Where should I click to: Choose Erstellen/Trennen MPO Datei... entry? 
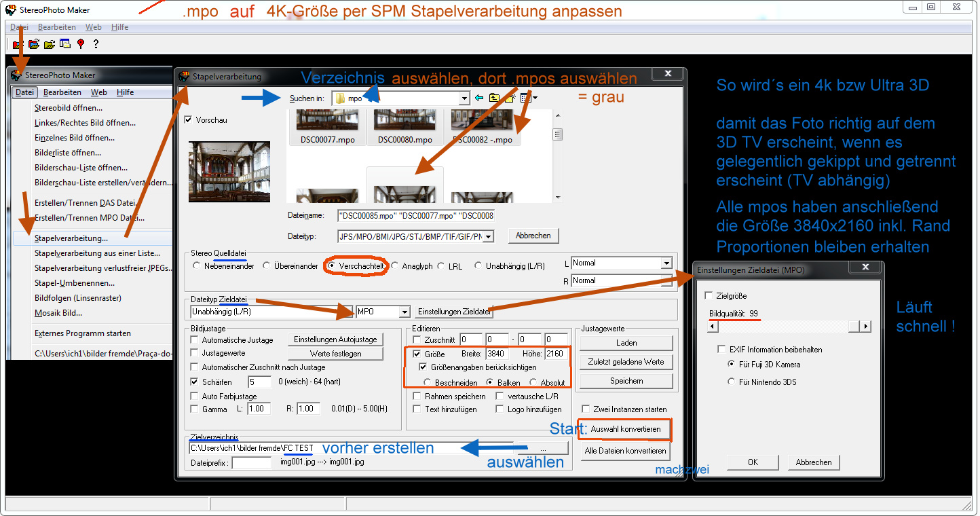91,218
